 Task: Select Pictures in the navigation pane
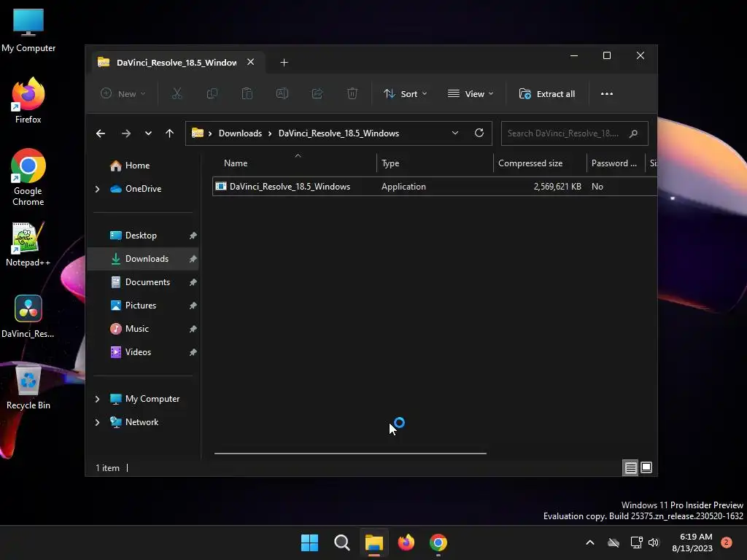(141, 306)
